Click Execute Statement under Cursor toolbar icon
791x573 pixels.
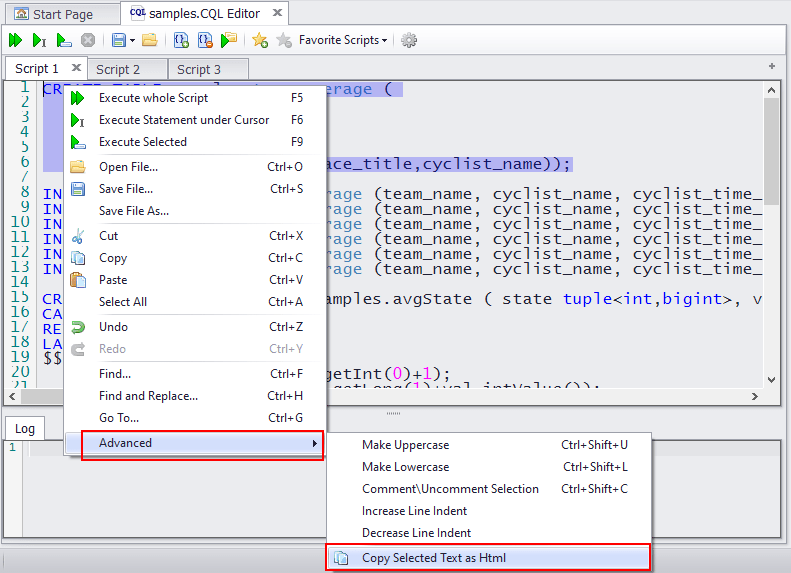[x=39, y=40]
